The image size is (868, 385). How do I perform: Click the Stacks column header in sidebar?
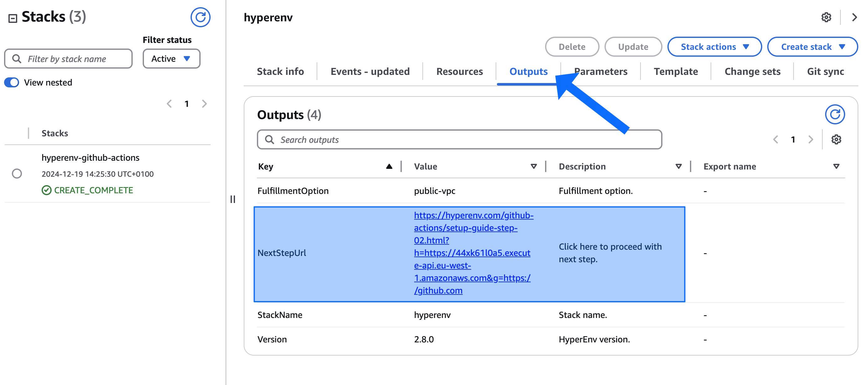point(54,133)
